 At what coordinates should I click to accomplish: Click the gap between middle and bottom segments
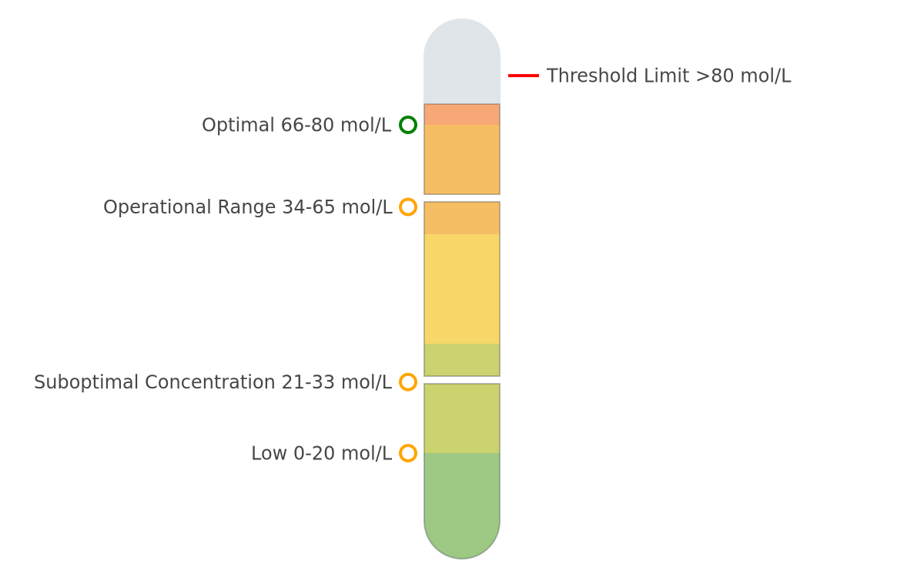[x=462, y=380]
